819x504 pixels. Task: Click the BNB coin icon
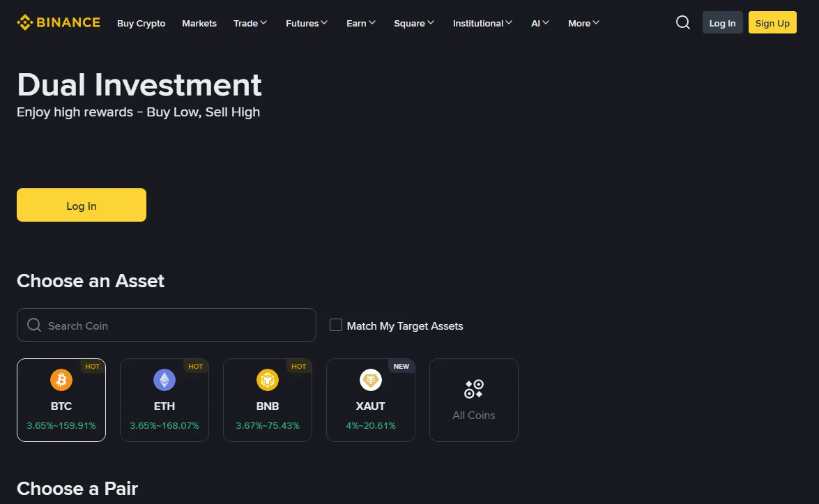tap(268, 380)
